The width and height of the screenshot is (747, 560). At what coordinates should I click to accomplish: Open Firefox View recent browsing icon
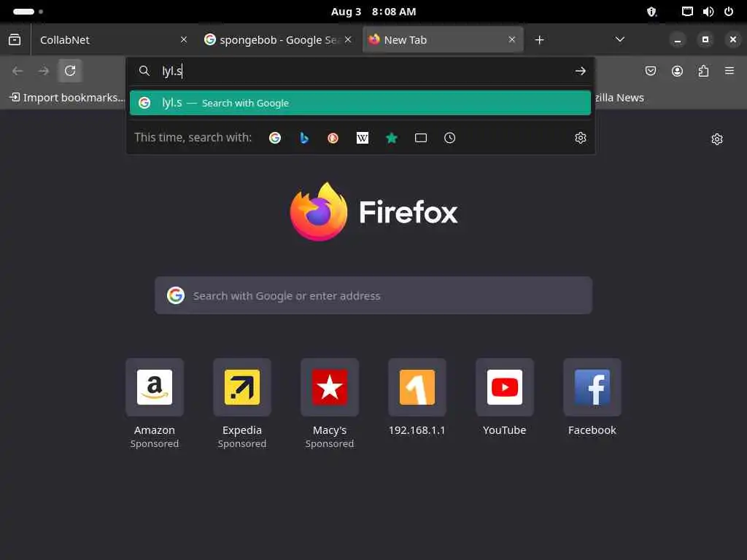[15, 40]
